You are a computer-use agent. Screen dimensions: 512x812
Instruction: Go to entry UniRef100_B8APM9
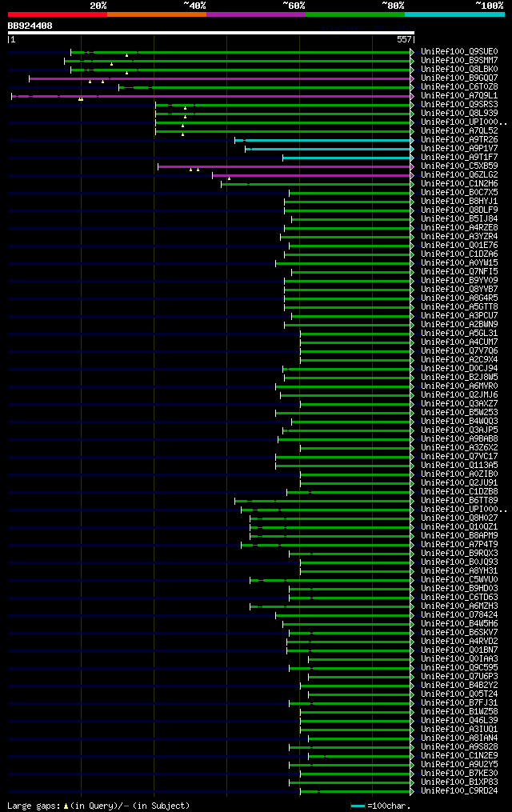pyautogui.click(x=459, y=536)
